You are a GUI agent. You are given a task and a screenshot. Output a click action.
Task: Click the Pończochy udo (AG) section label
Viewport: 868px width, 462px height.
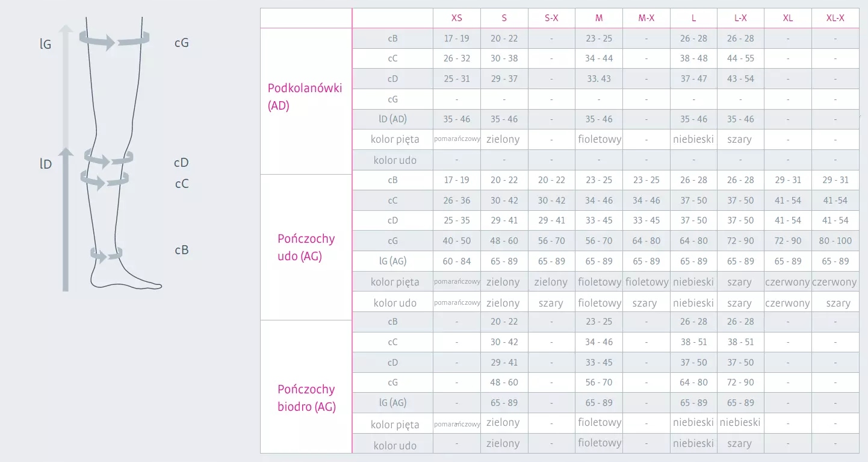(306, 247)
